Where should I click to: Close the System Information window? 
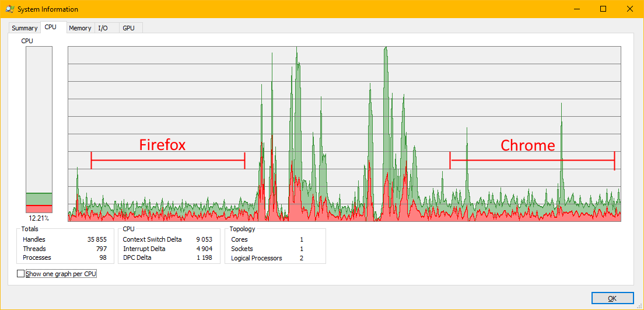point(629,9)
